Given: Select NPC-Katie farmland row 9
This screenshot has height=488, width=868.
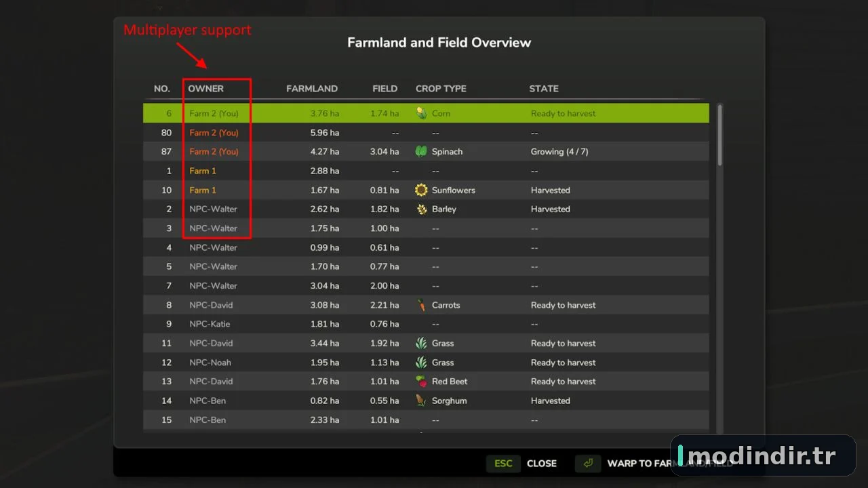Looking at the screenshot, I should (x=426, y=324).
